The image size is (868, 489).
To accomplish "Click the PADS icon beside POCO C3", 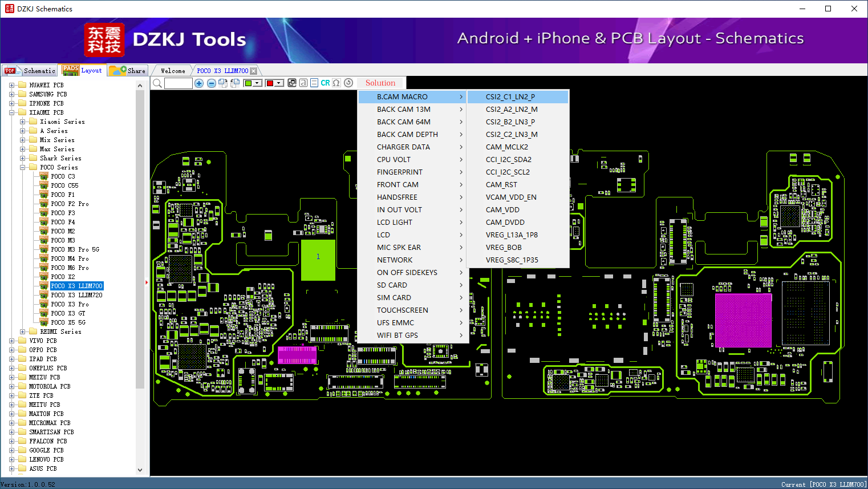I will coord(44,176).
